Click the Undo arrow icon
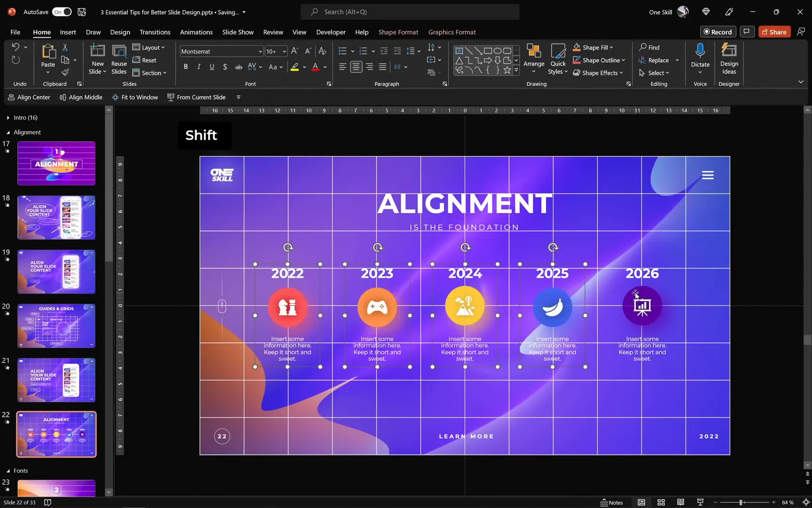 (x=16, y=47)
